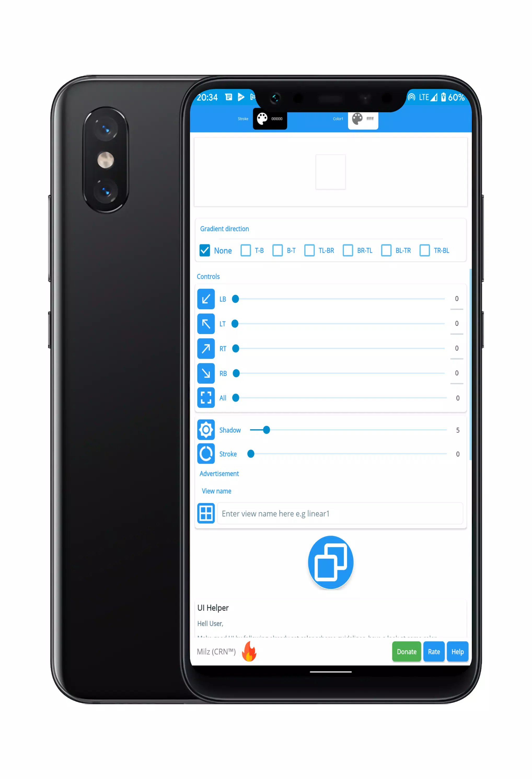Click the Advertisement section label
Image resolution: width=532 pixels, height=779 pixels.
coord(219,474)
